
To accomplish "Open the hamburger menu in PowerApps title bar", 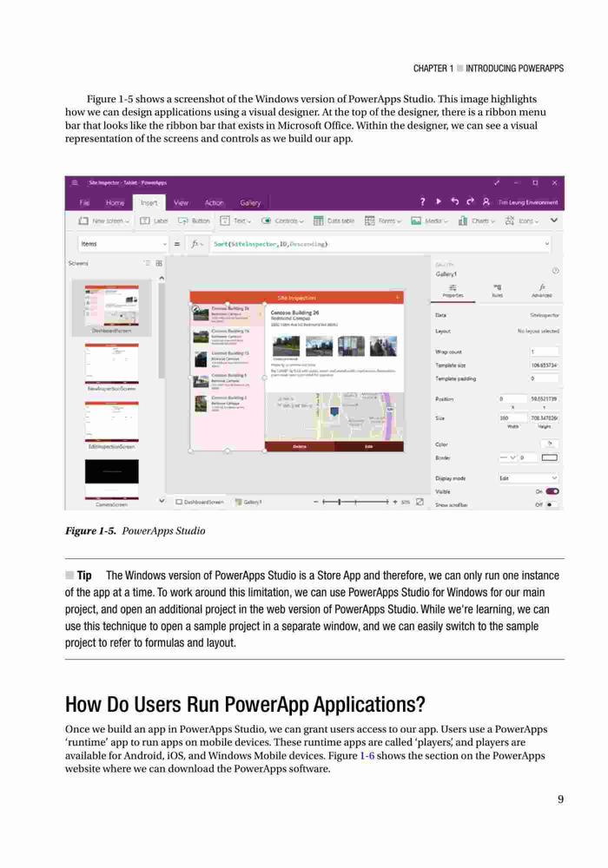I will pos(74,182).
